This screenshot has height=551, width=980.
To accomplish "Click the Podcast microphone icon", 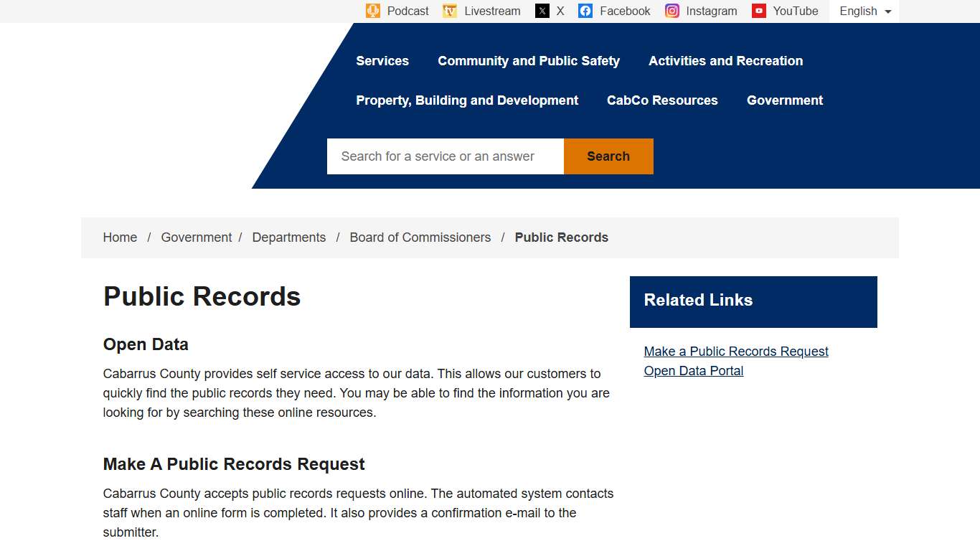I will [373, 11].
